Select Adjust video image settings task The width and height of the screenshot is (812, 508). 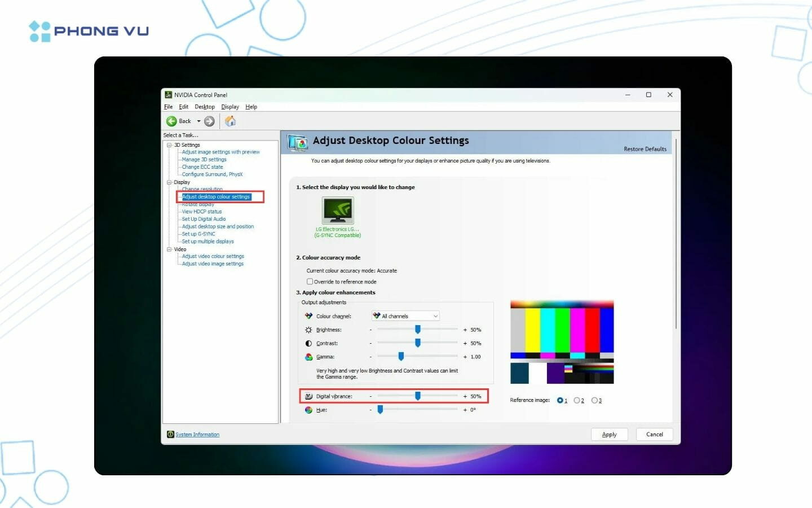(213, 264)
